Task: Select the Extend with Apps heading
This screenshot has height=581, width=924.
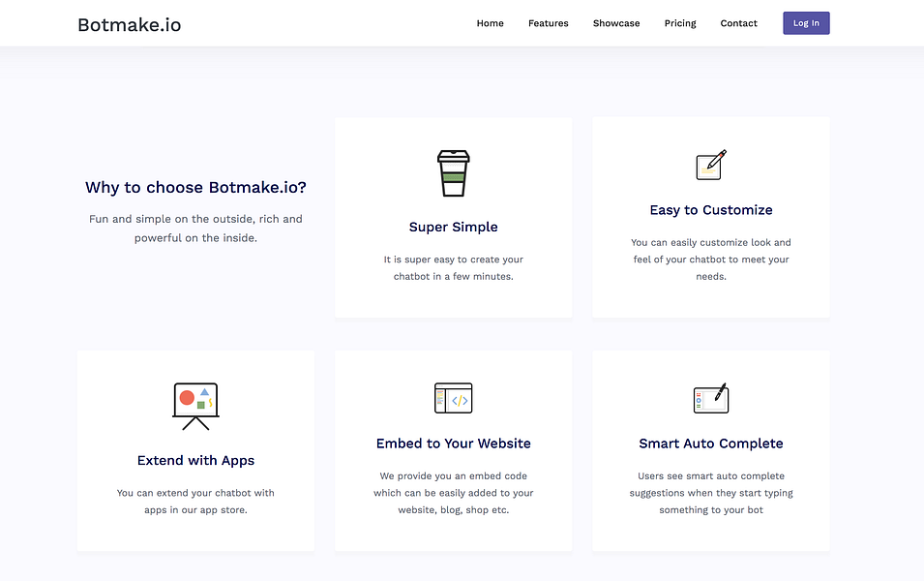Action: tap(195, 461)
